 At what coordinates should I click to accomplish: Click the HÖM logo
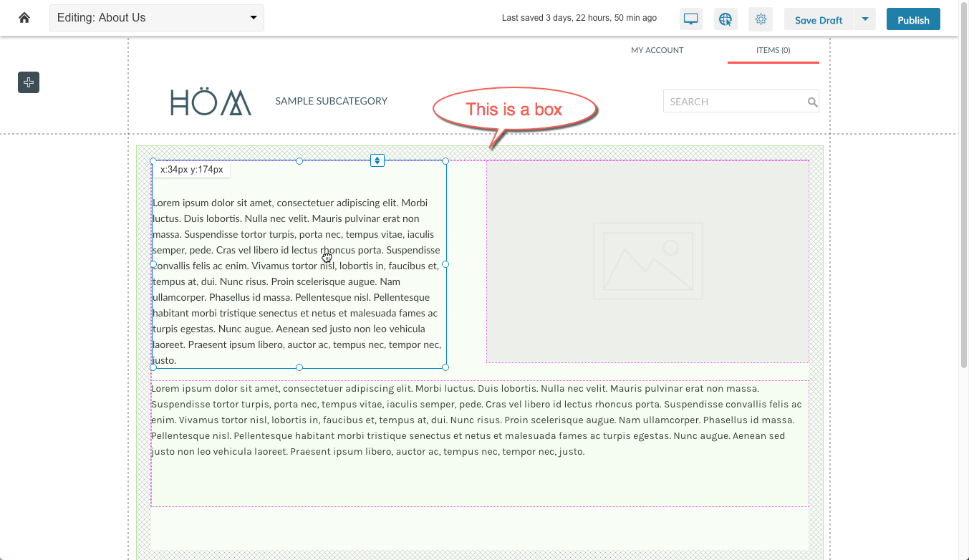click(x=211, y=102)
